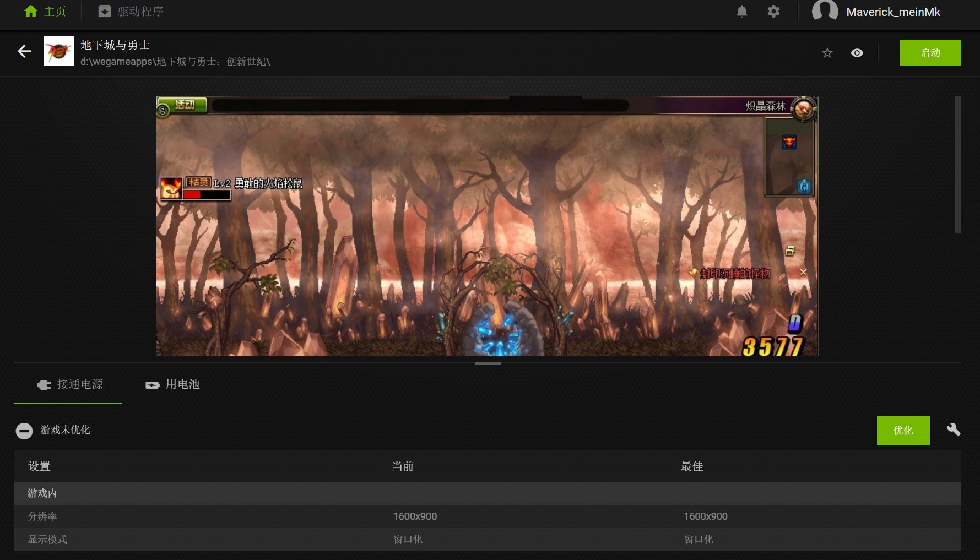This screenshot has width=980, height=560.
Task: Open Maverick_meinMk account name
Action: point(893,12)
